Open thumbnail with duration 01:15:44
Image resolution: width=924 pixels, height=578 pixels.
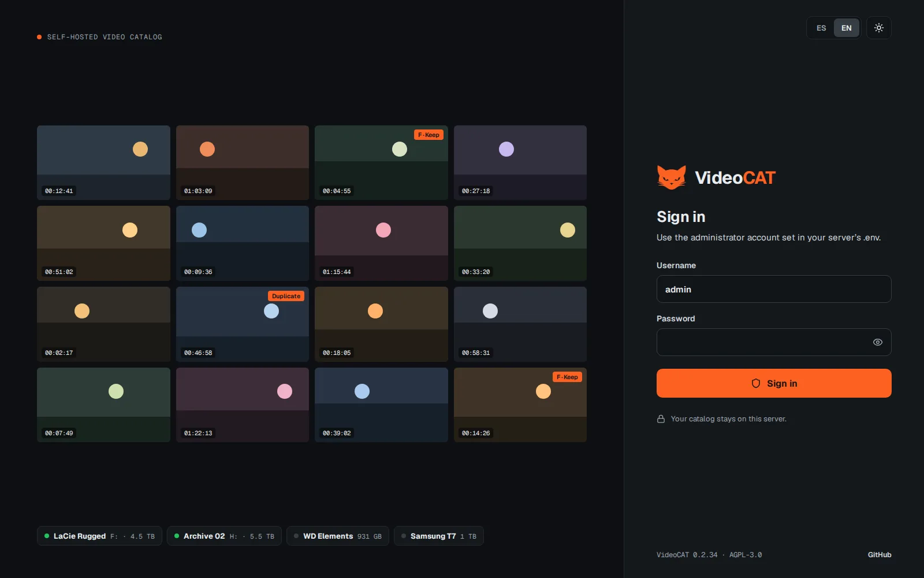pyautogui.click(x=381, y=243)
